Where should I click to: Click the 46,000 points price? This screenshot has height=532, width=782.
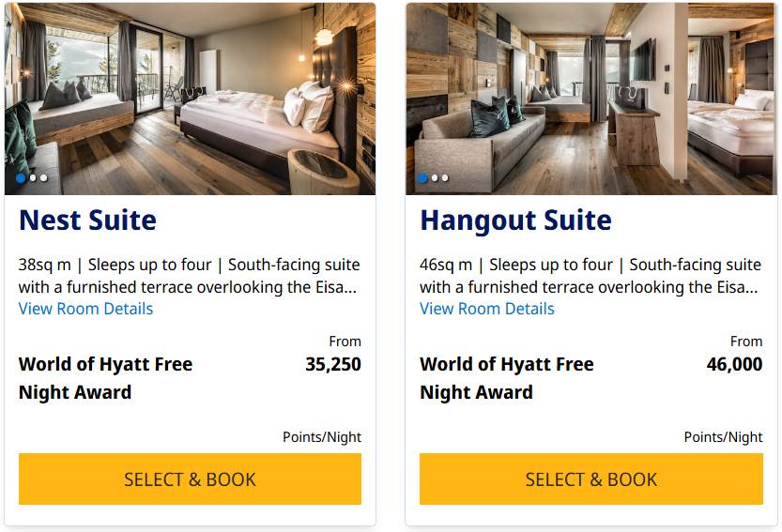pyautogui.click(x=734, y=364)
